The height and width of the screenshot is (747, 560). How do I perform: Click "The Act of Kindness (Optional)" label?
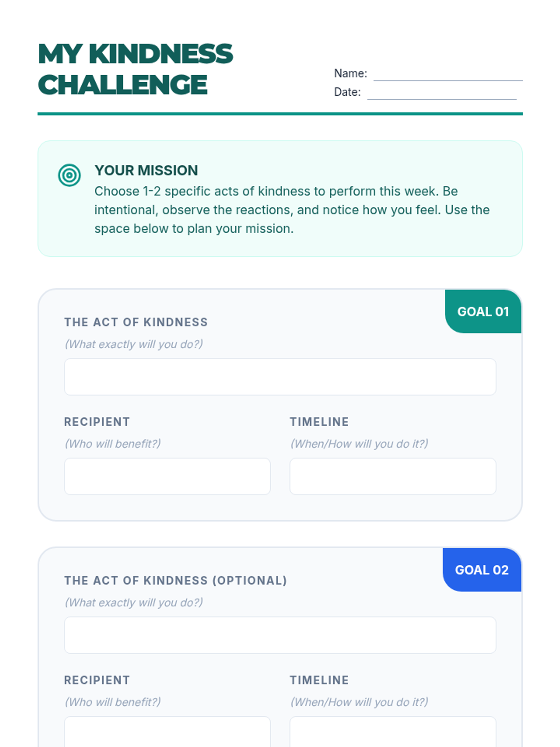click(175, 580)
